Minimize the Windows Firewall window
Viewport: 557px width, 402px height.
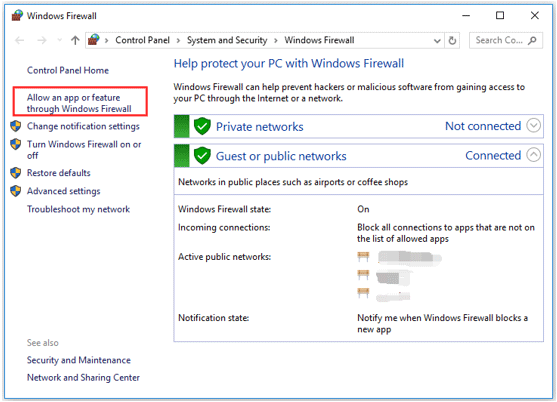(466, 15)
